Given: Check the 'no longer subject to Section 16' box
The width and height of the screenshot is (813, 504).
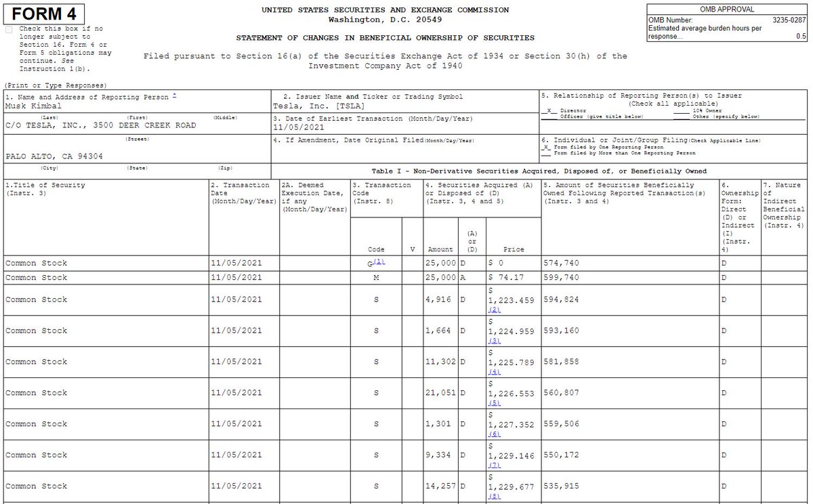Looking at the screenshot, I should [x=9, y=30].
